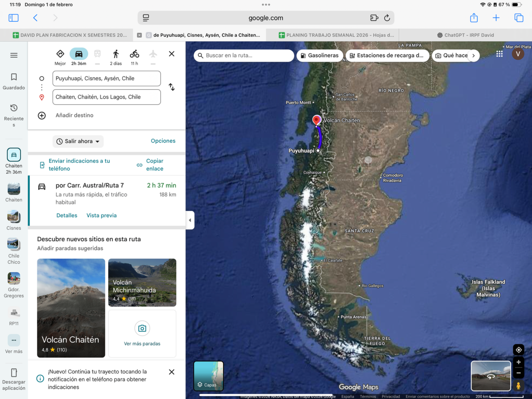Collapse the side panel with arrow handle
The image size is (532, 399).
point(190,220)
